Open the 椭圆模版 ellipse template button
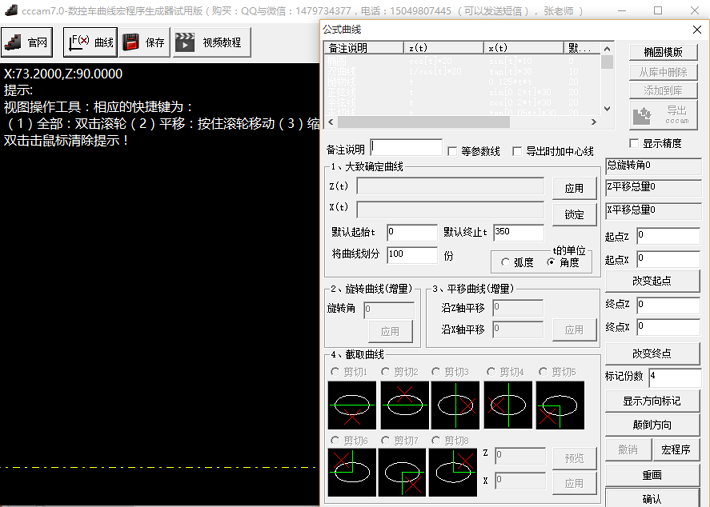The image size is (710, 507). tap(663, 52)
